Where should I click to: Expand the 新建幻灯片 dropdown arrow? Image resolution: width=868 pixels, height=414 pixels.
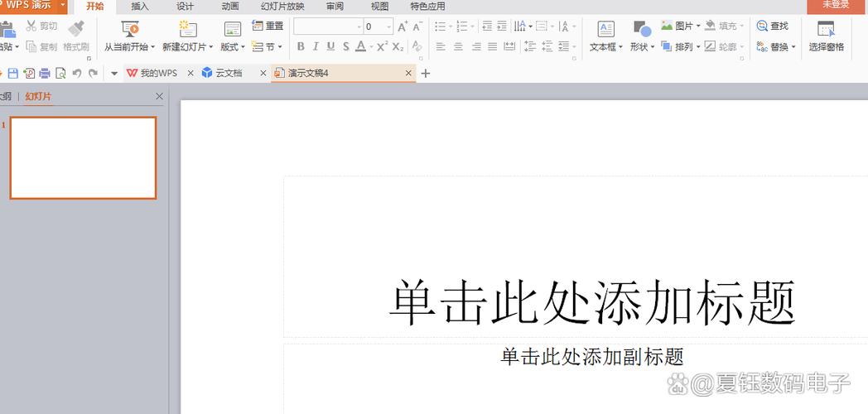pos(211,47)
